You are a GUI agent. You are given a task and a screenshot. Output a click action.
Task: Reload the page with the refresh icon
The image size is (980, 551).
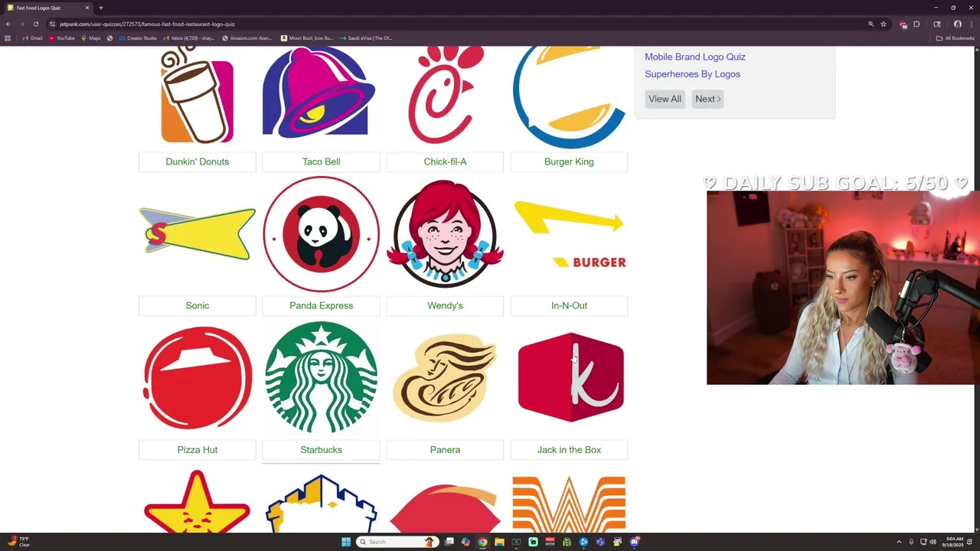point(35,24)
